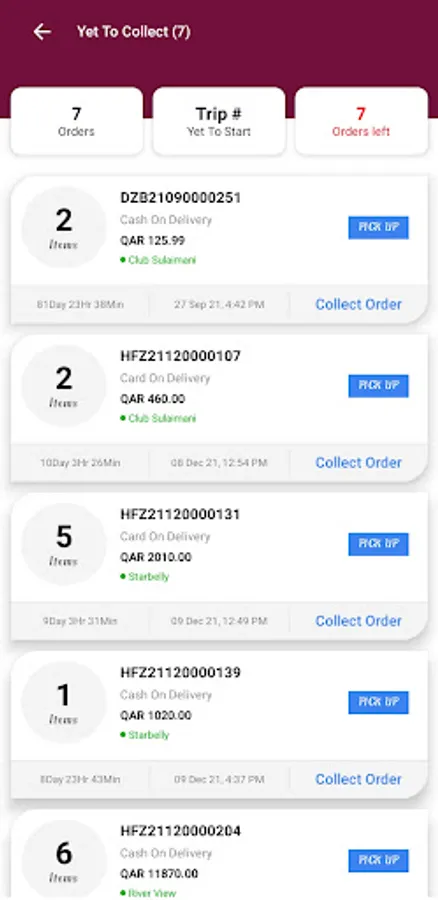Tap the 6 Items circle icon
This screenshot has width=438, height=900.
(64, 861)
